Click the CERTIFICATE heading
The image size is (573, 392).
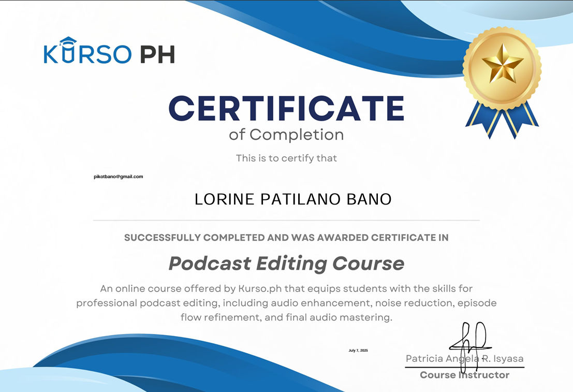coord(286,109)
